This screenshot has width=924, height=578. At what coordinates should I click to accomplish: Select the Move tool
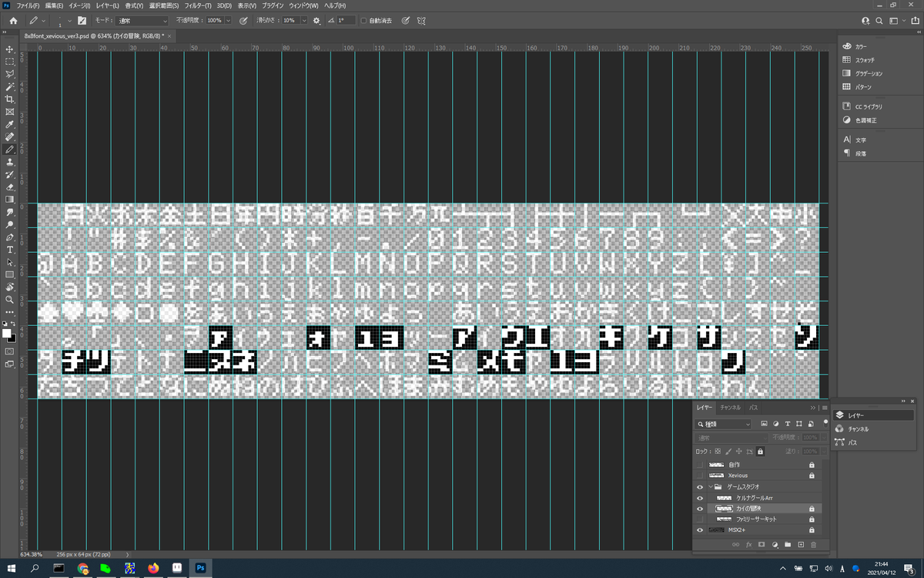(x=10, y=49)
